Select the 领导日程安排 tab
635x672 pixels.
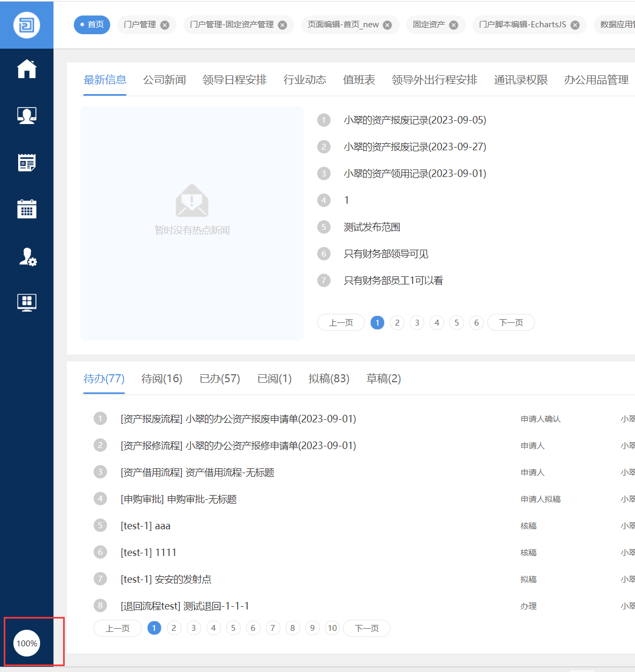click(x=234, y=80)
